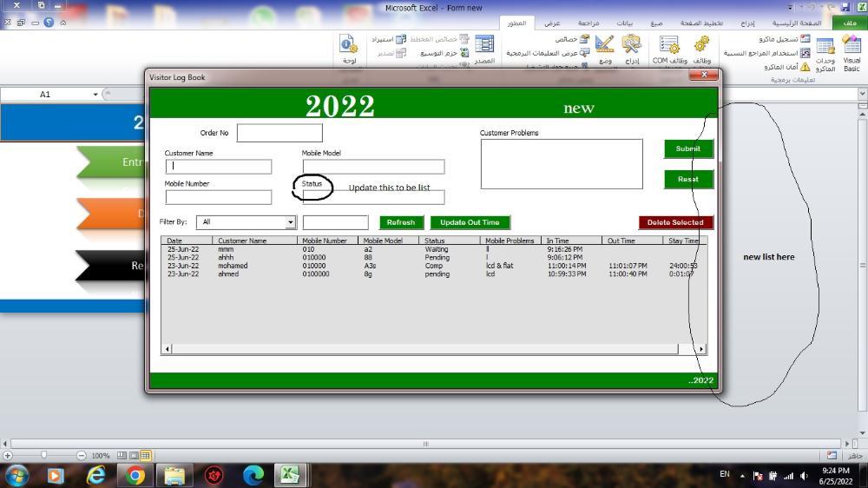Open Customize Quick Access Toolbar dropdown
The width and height of the screenshot is (868, 488).
tap(790, 7)
